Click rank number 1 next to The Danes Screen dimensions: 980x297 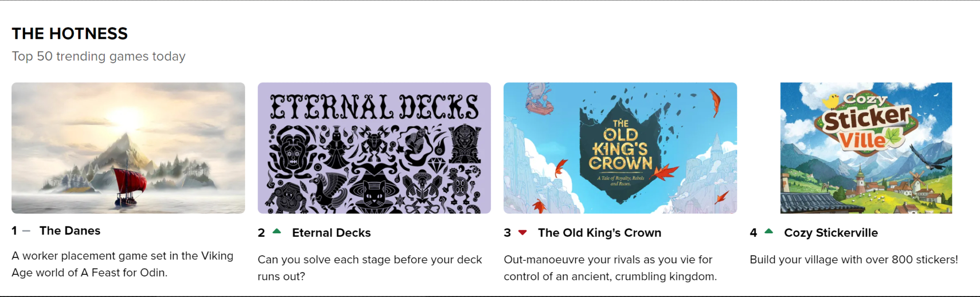click(15, 231)
